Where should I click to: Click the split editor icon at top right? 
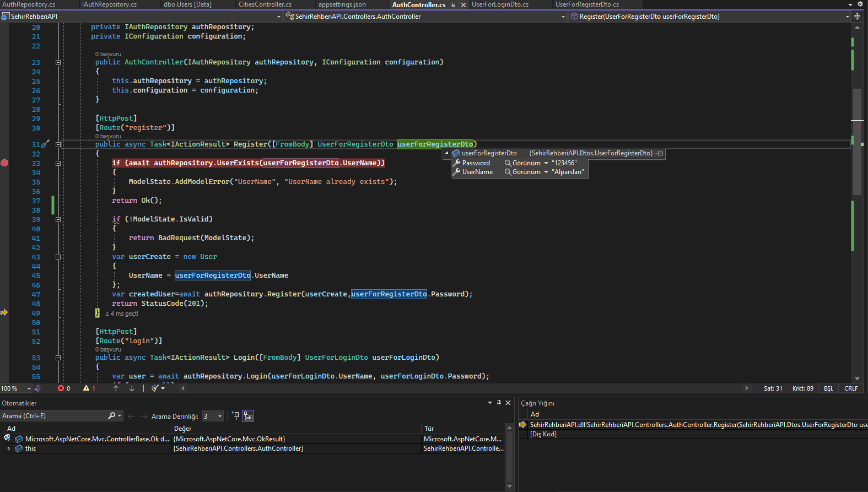pos(857,17)
